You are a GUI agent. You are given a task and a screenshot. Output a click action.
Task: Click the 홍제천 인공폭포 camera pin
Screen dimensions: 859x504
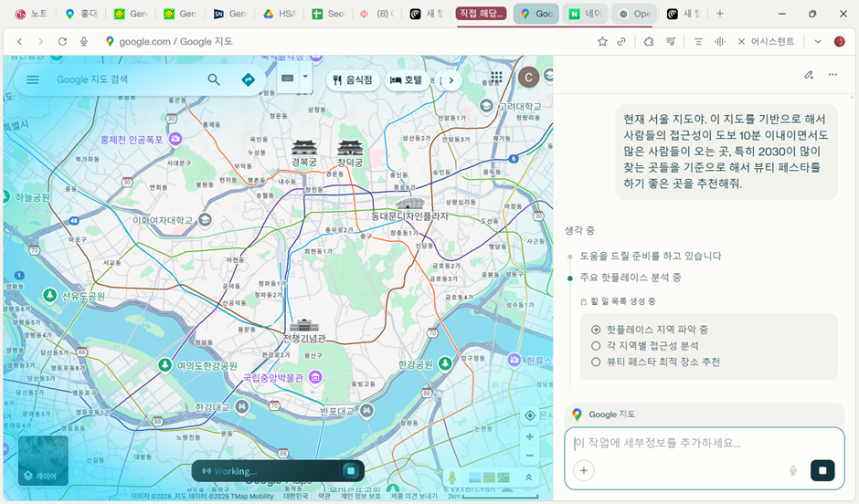pyautogui.click(x=175, y=139)
